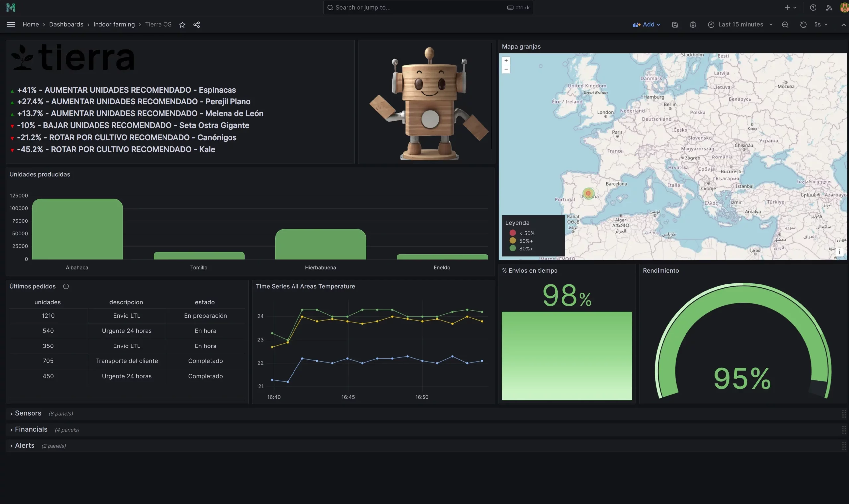Image resolution: width=849 pixels, height=504 pixels.
Task: Zoom in on the farm map
Action: pos(506,61)
